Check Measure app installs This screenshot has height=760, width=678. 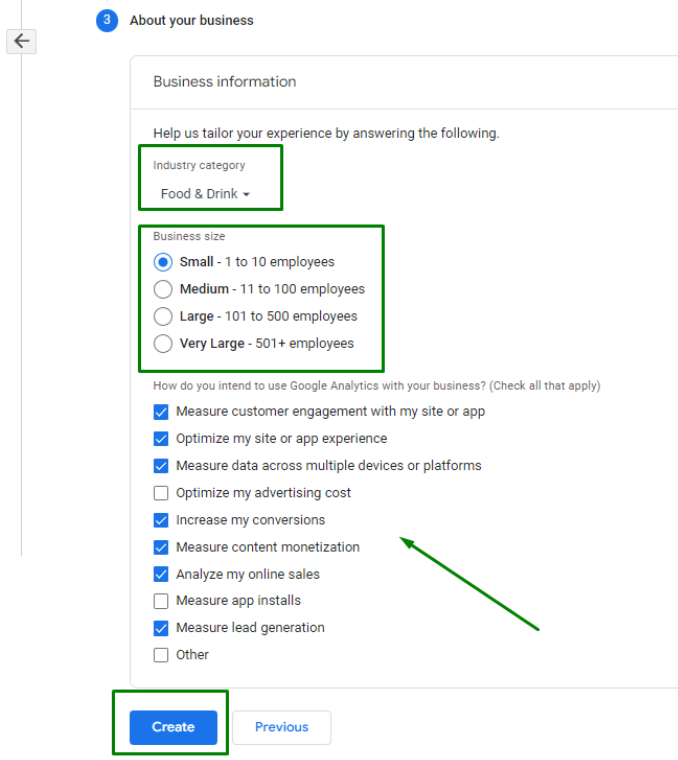point(161,601)
